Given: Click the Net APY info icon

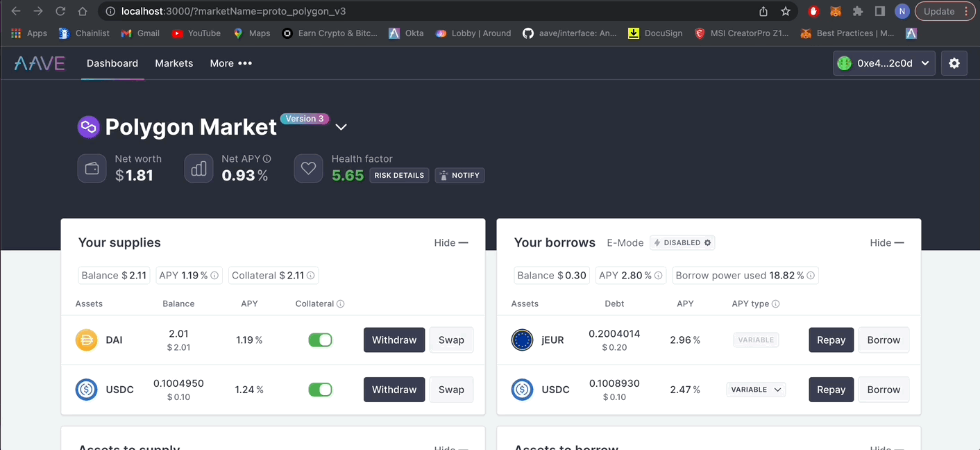Looking at the screenshot, I should (267, 159).
